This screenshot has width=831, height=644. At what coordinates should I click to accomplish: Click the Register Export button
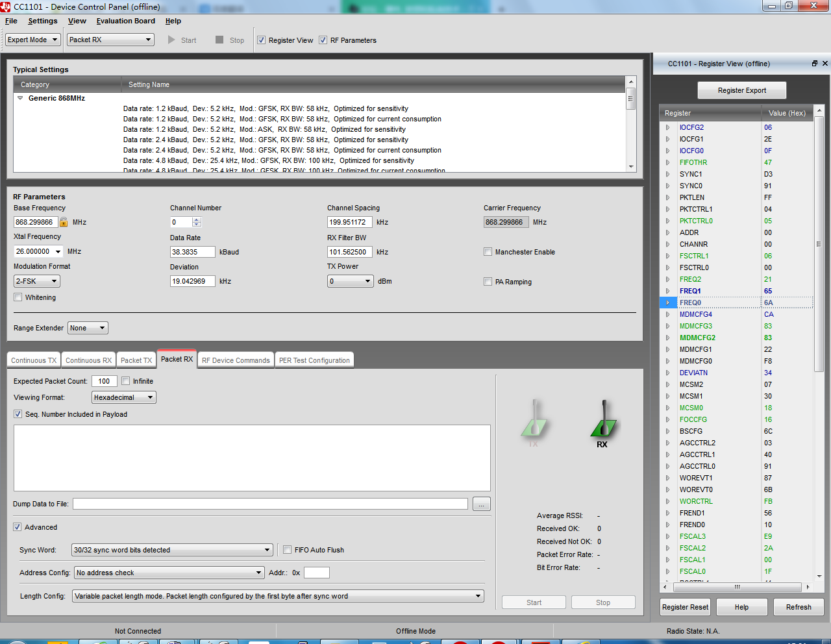coord(742,90)
